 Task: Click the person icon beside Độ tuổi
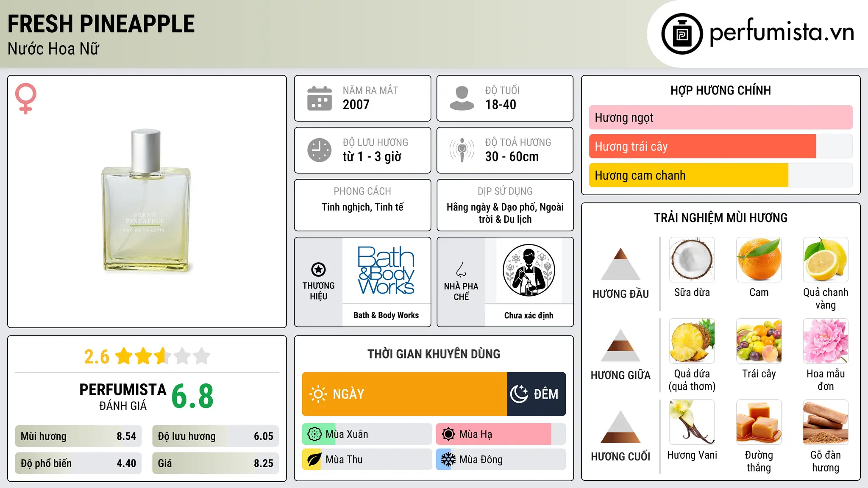pos(462,98)
